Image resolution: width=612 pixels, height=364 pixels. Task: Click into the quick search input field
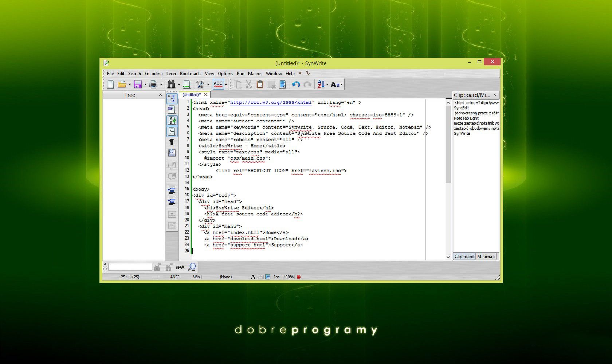coord(130,267)
